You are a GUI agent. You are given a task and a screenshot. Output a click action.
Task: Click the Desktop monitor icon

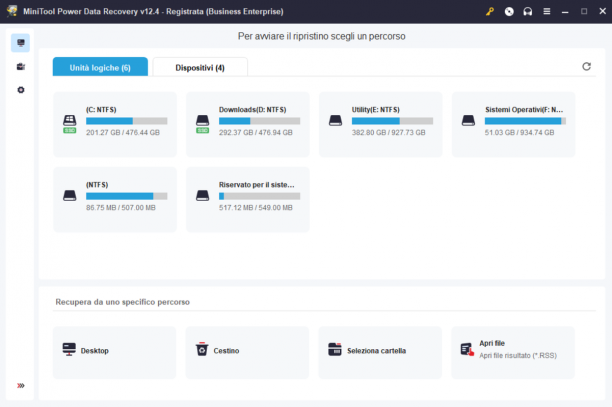(69, 349)
